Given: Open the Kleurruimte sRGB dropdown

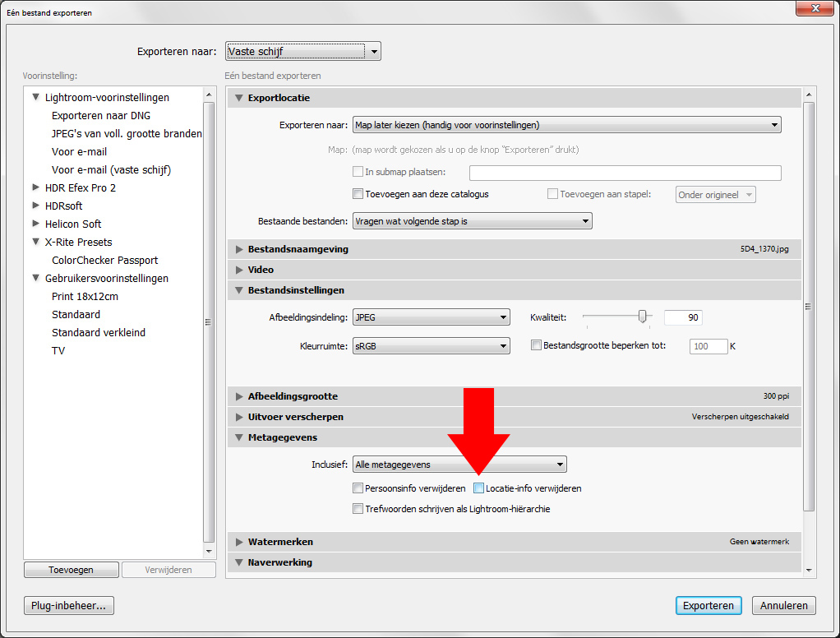Looking at the screenshot, I should point(431,346).
